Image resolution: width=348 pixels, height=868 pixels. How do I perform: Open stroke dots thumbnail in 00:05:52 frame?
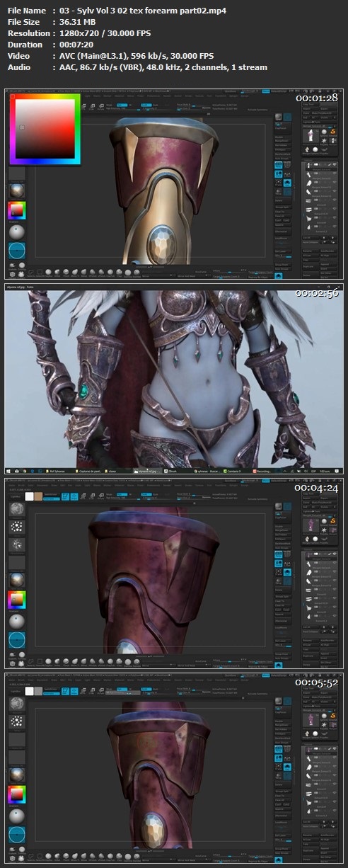[x=16, y=724]
